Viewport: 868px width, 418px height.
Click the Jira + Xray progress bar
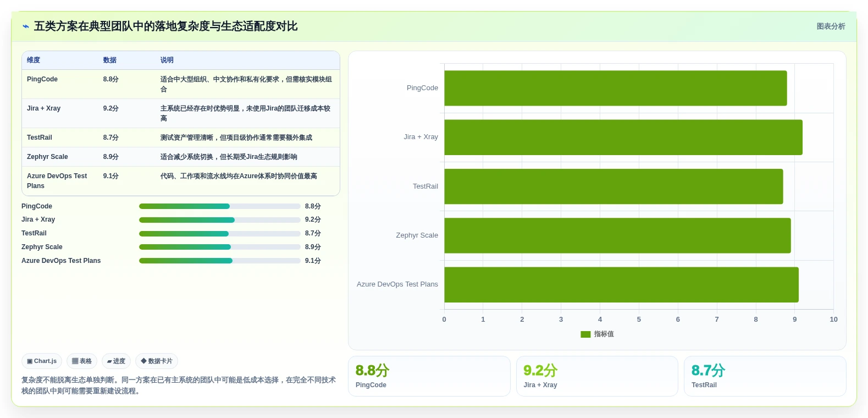(x=220, y=220)
